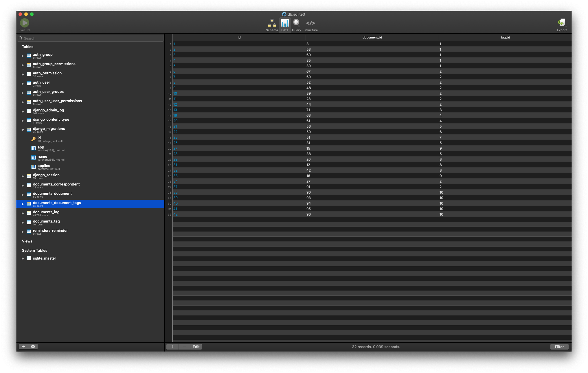Expand the documents_document table
Viewport: 588px width, 373px height.
point(23,195)
